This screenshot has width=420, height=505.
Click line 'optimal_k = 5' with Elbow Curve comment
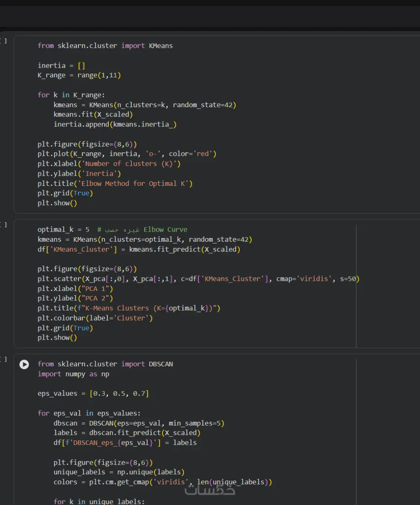[x=113, y=230]
